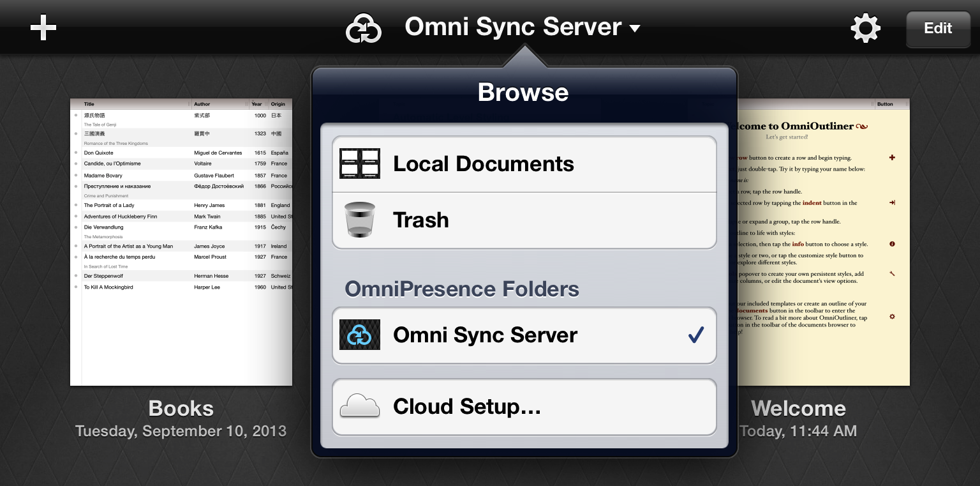
Task: Click the red gear icon in Welcome preview
Action: pos(892,316)
